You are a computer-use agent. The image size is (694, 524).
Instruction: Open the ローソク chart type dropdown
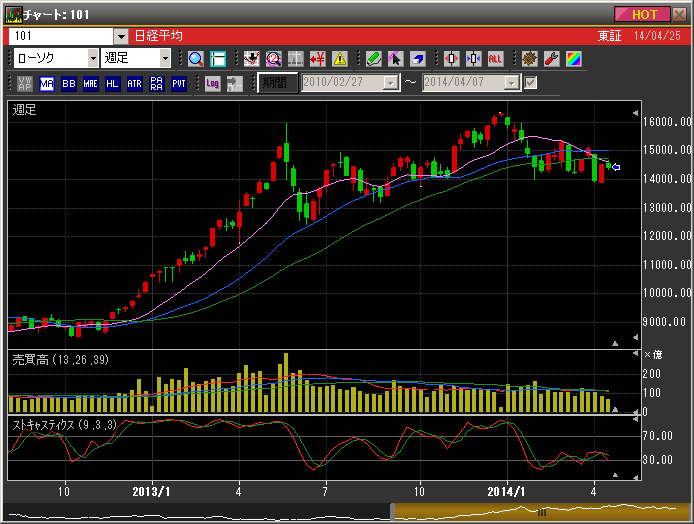tap(91, 58)
